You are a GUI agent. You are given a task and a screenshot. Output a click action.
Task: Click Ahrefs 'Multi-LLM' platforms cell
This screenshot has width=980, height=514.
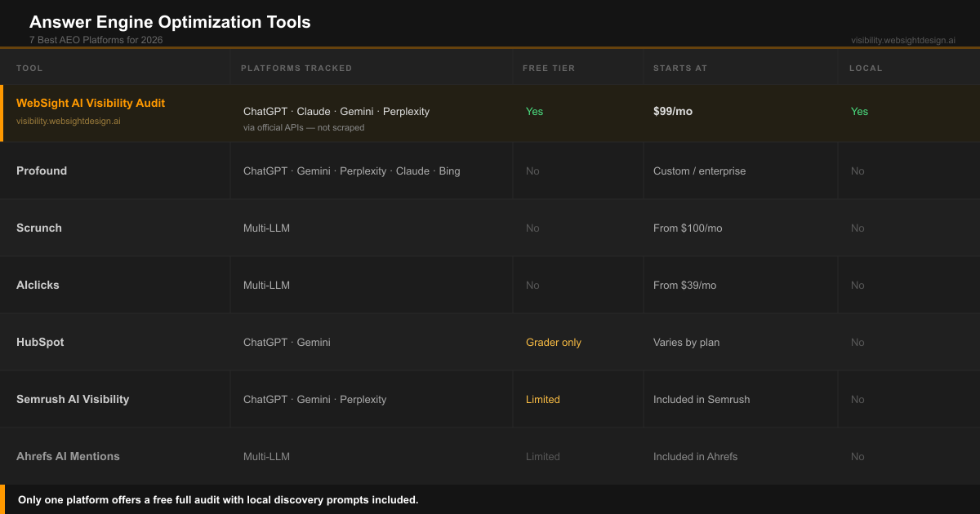pos(266,456)
